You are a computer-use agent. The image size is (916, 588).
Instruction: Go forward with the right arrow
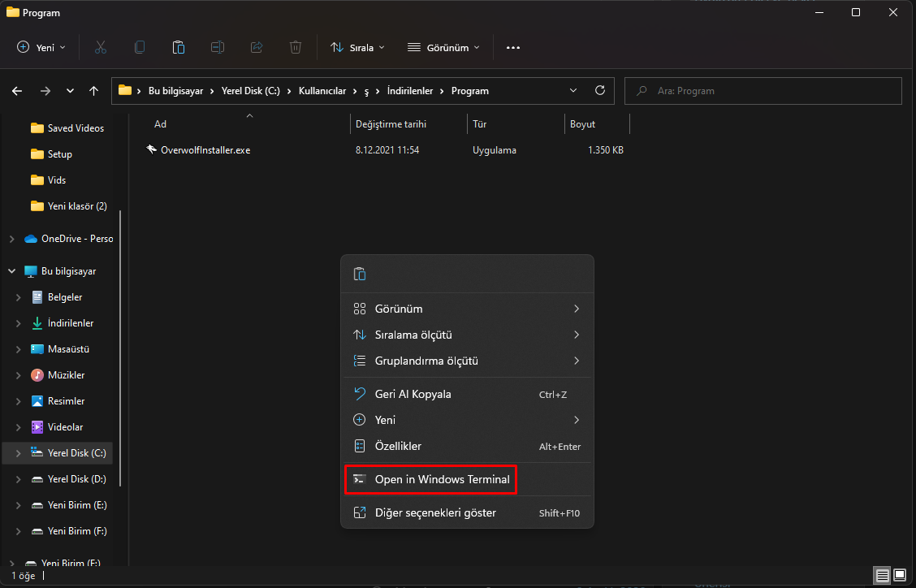tap(45, 91)
